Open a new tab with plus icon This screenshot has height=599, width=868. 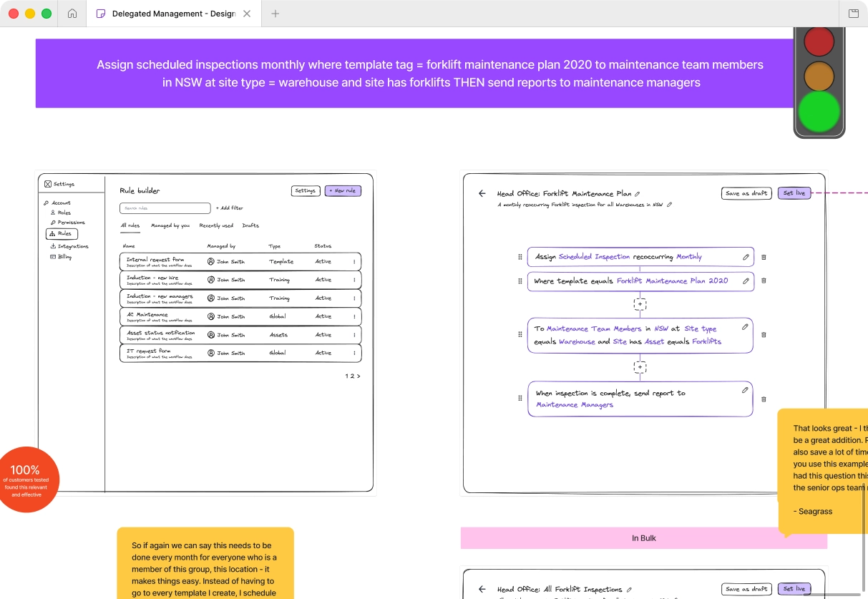[275, 14]
